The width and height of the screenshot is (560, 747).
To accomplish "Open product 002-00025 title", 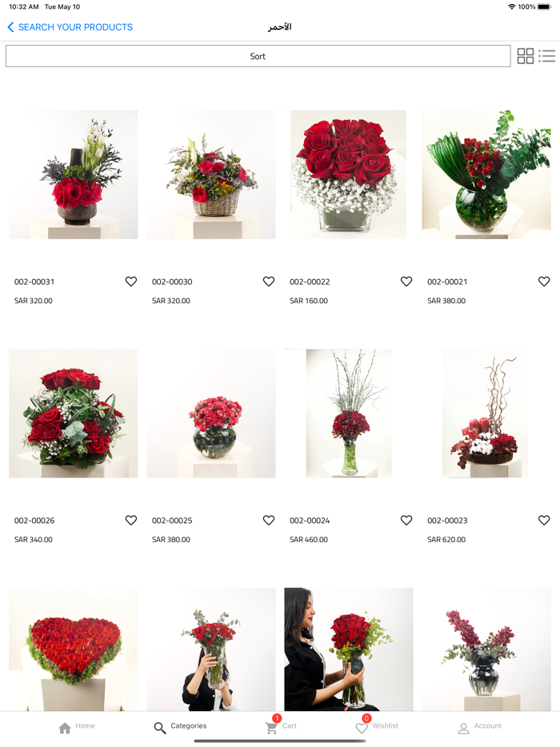I will tap(172, 520).
